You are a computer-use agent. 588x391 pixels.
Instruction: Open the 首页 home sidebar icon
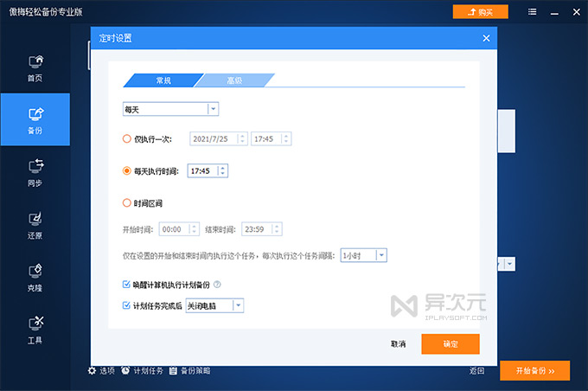[35, 67]
